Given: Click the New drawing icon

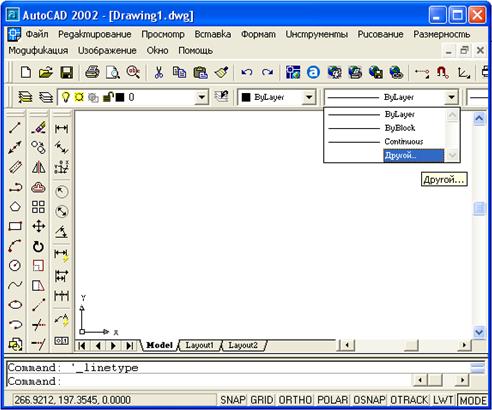Looking at the screenshot, I should click(x=26, y=72).
